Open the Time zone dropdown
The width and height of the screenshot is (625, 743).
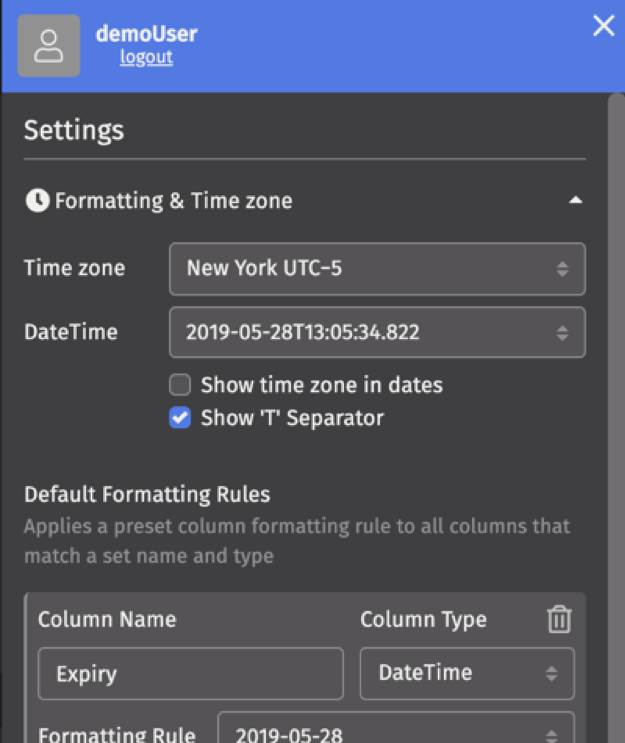point(377,268)
